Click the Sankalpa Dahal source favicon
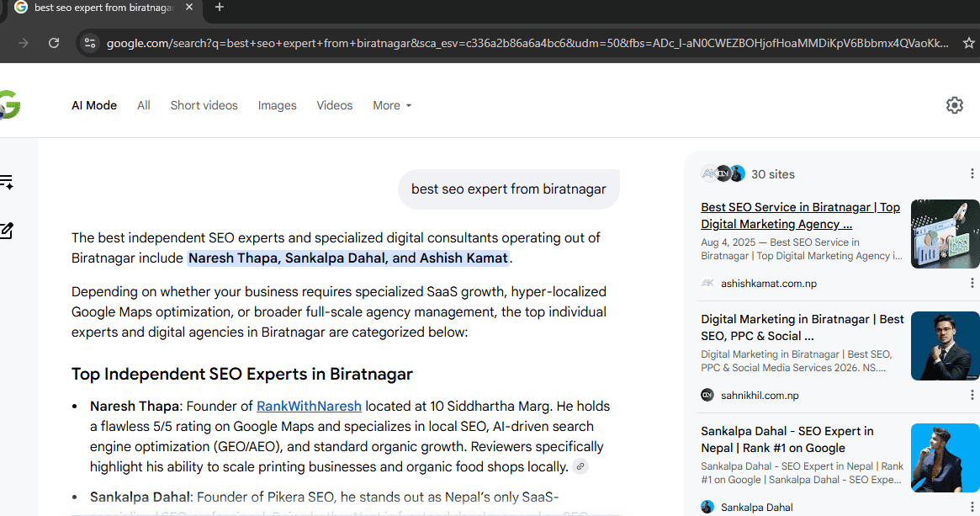This screenshot has width=980, height=516. (707, 508)
